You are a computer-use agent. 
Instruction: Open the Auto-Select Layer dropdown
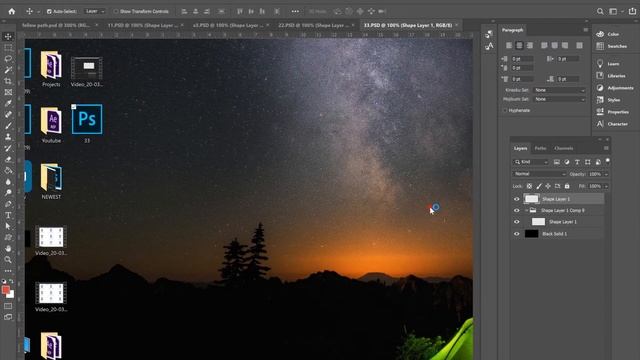coord(95,11)
